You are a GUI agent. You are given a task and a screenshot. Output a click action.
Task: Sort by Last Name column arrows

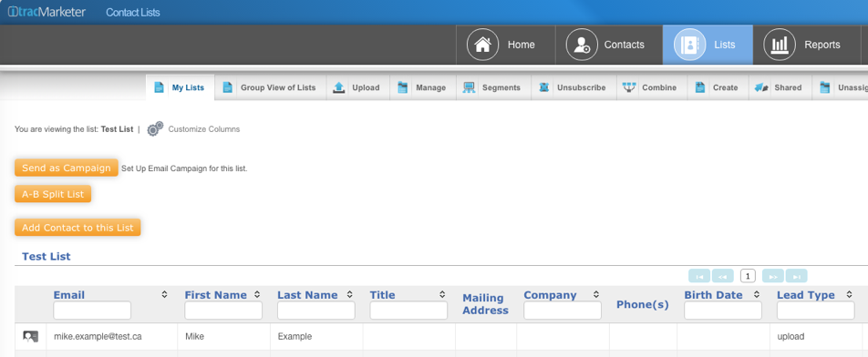[x=349, y=294]
